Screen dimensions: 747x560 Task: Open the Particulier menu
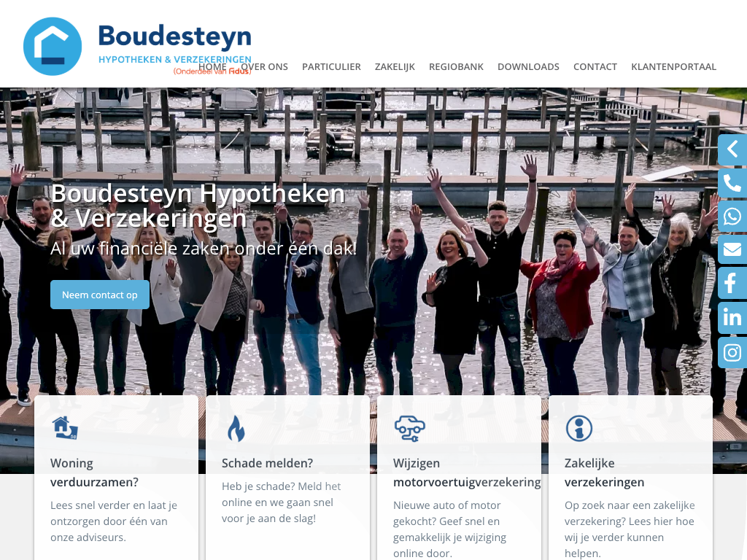tap(331, 66)
